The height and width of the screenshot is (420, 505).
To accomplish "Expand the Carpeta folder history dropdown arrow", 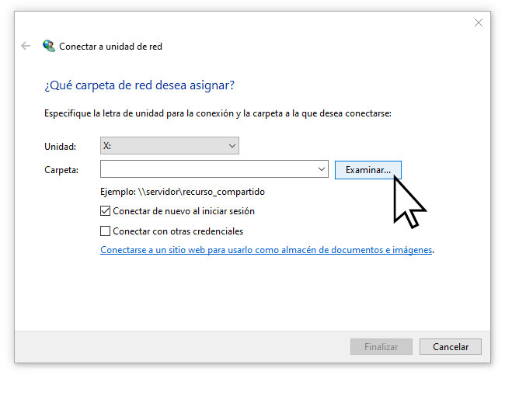I will click(321, 169).
